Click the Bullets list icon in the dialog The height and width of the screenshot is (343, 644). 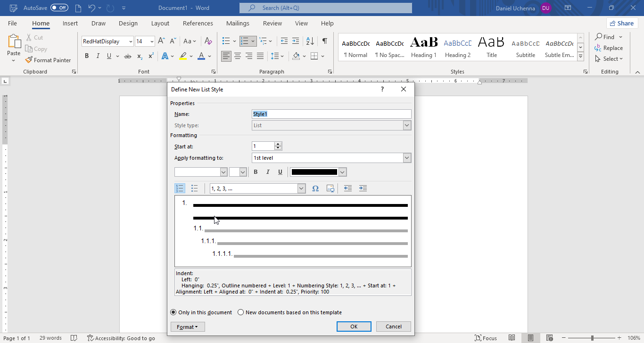tap(194, 188)
